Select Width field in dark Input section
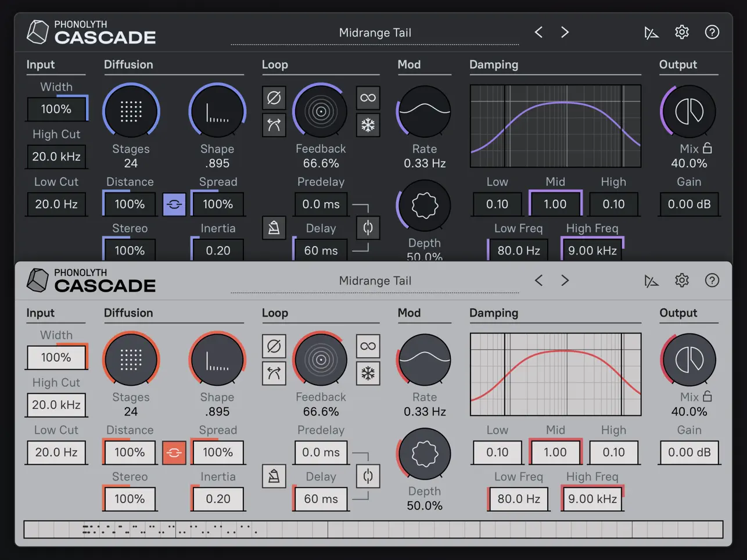The image size is (747, 560). click(56, 109)
